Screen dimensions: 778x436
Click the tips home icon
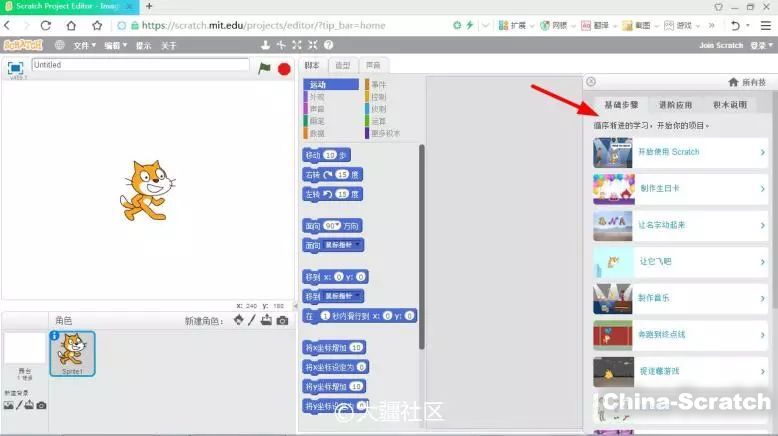coord(733,82)
